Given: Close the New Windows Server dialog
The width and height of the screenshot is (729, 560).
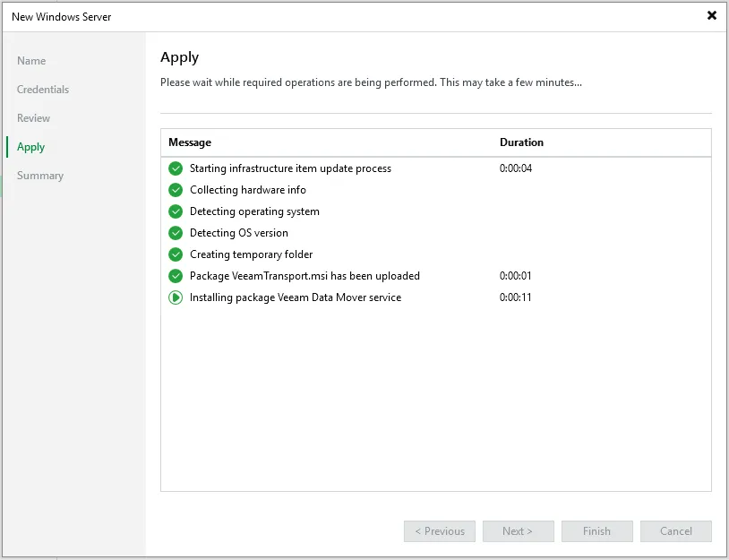Looking at the screenshot, I should pyautogui.click(x=712, y=16).
